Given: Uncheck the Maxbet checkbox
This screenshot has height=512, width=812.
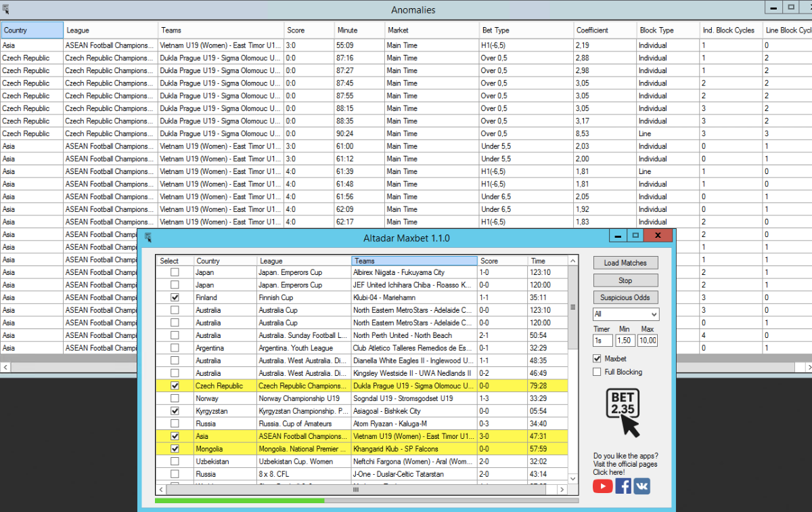Looking at the screenshot, I should coord(597,359).
